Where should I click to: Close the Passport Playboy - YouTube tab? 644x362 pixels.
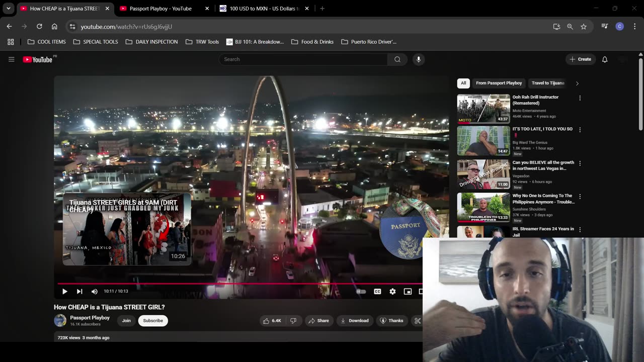click(207, 9)
